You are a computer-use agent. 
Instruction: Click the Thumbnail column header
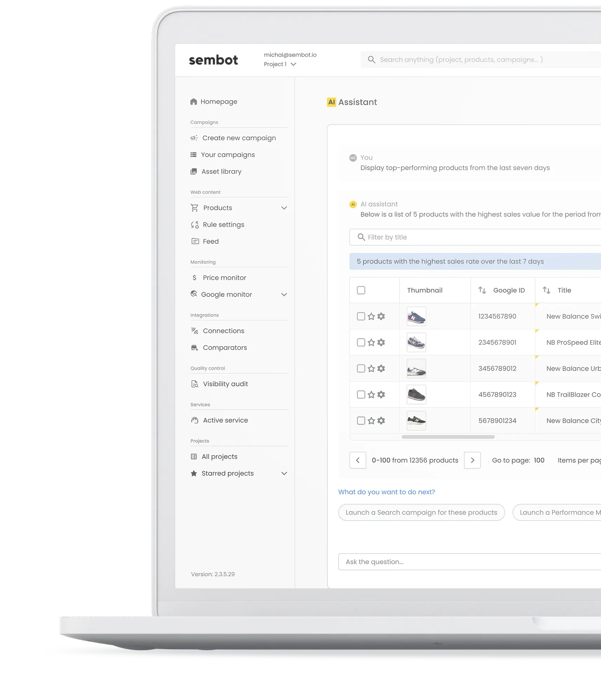(x=424, y=290)
